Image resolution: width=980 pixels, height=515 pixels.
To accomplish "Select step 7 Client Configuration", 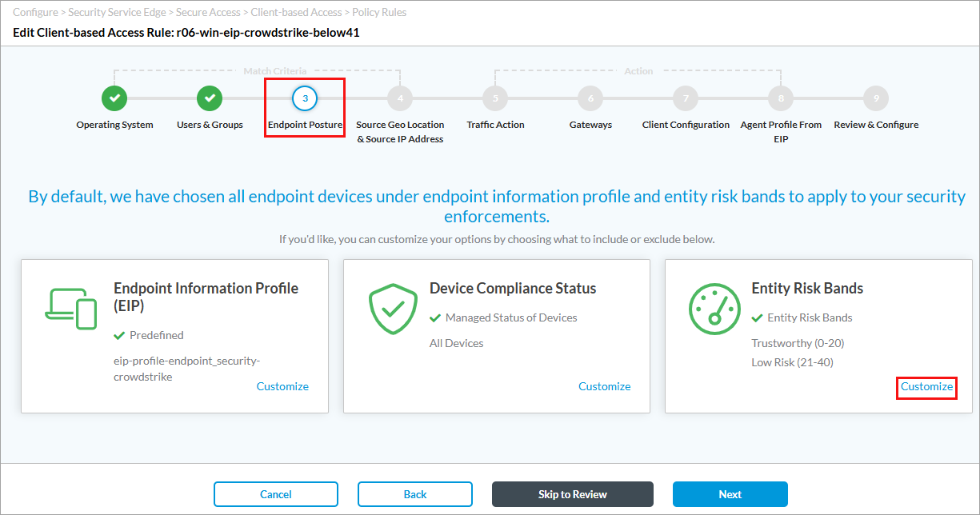I will point(686,98).
